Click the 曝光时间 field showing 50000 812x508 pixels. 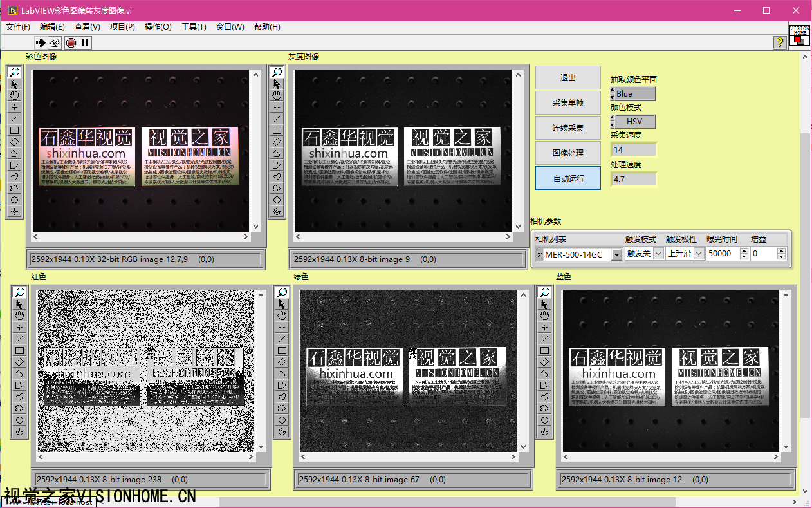point(723,254)
